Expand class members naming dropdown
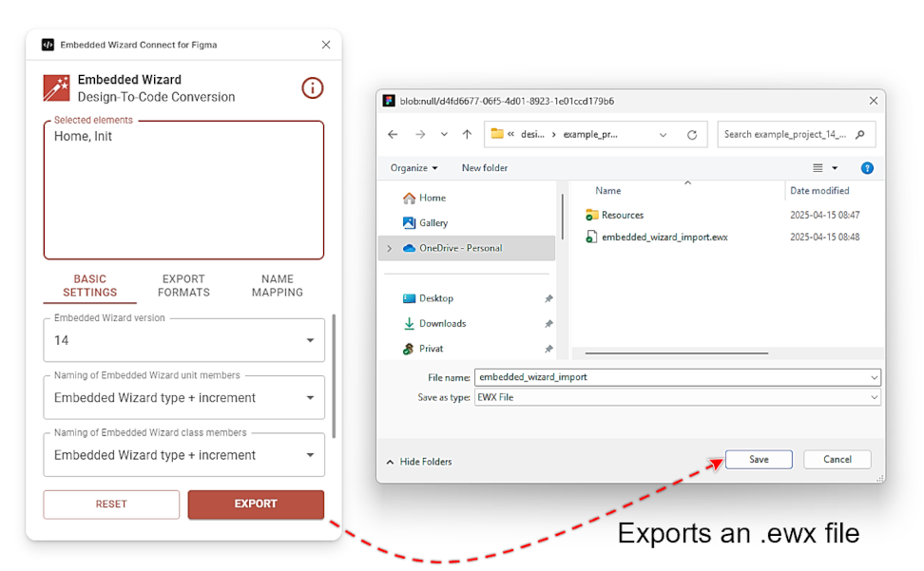The width and height of the screenshot is (924, 571). point(183,455)
